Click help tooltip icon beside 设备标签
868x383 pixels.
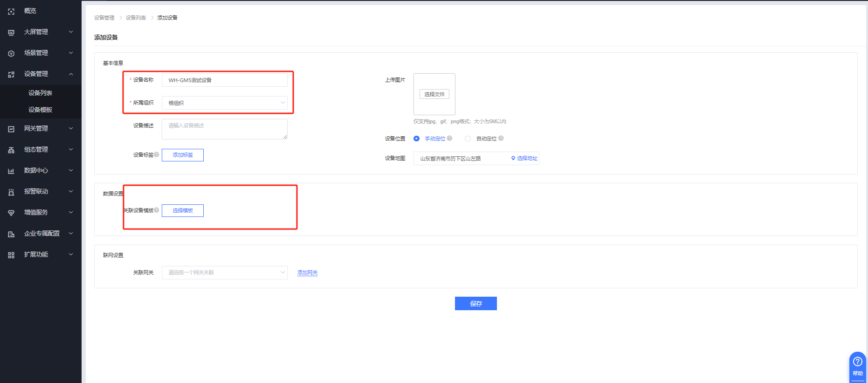157,154
